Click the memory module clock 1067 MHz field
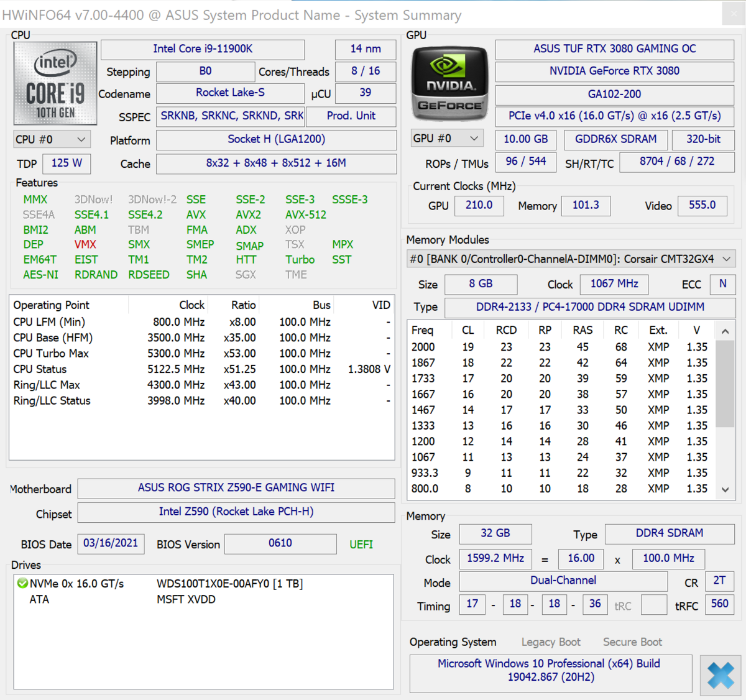 coord(614,284)
